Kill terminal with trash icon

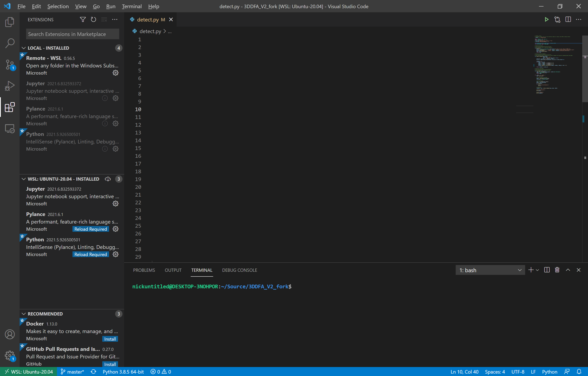(x=557, y=270)
